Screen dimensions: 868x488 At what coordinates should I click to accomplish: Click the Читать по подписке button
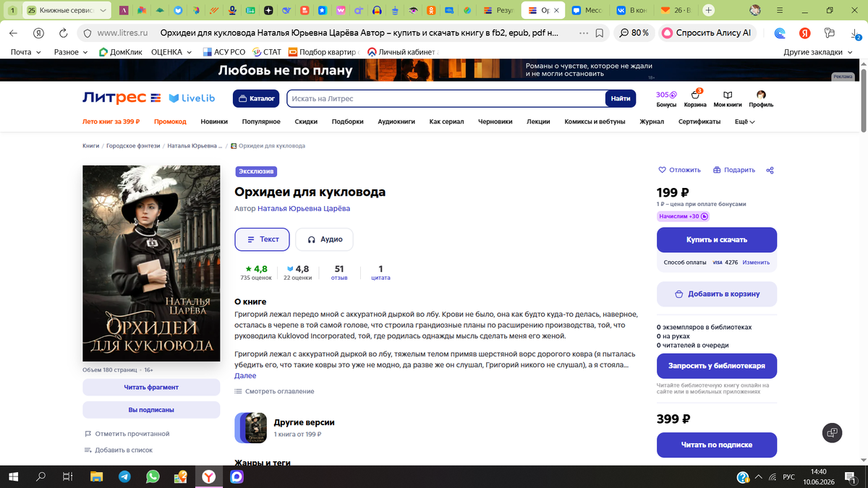717,445
